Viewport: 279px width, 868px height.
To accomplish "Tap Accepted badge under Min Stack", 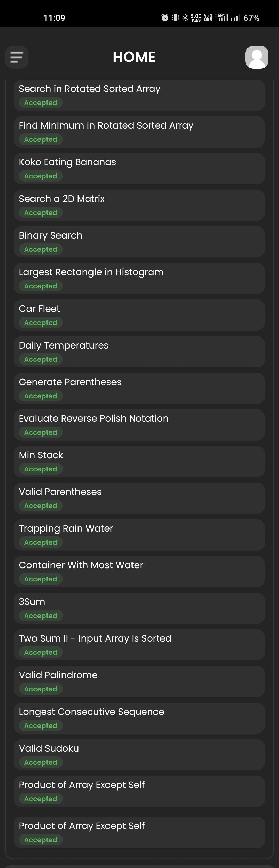I will 41,469.
